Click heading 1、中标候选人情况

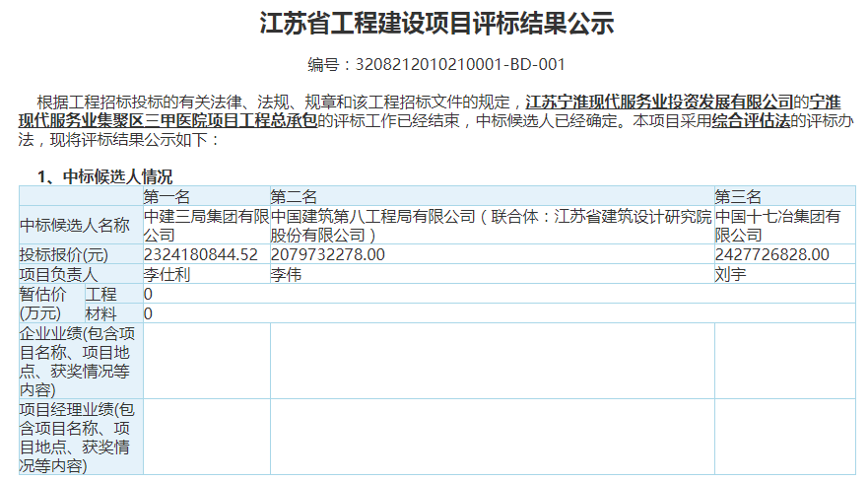tap(104, 176)
